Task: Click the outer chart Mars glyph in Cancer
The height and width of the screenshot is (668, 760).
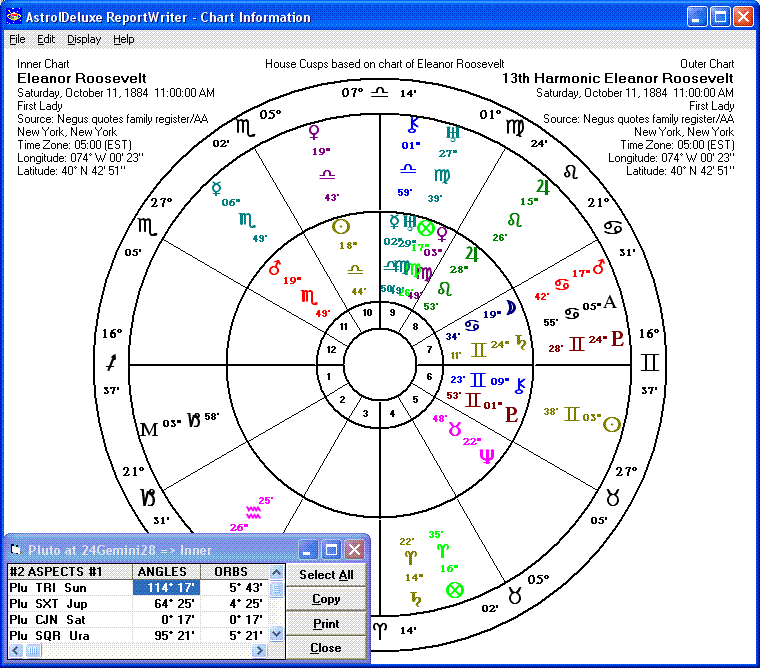Action: (x=599, y=267)
